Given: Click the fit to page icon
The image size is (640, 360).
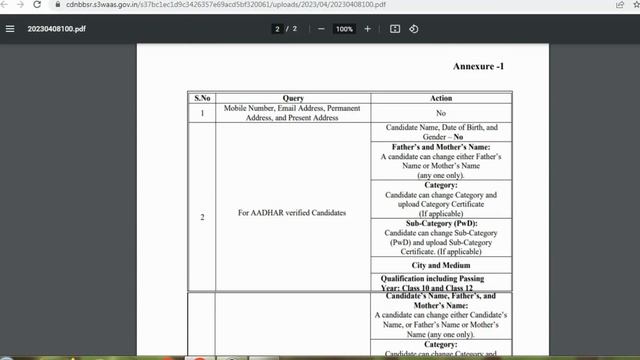Looking at the screenshot, I should [x=395, y=29].
